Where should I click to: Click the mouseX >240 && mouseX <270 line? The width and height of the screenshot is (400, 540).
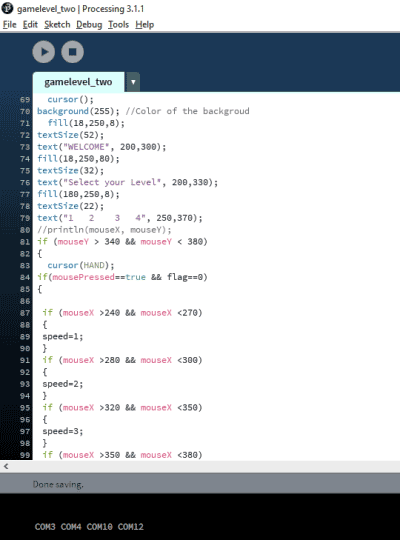pos(122,313)
